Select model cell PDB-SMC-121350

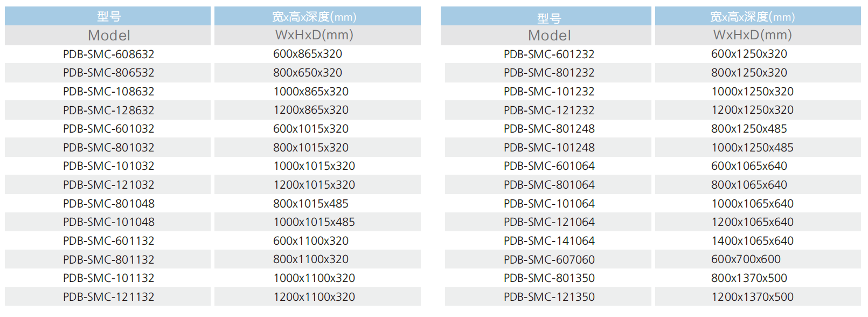548,297
